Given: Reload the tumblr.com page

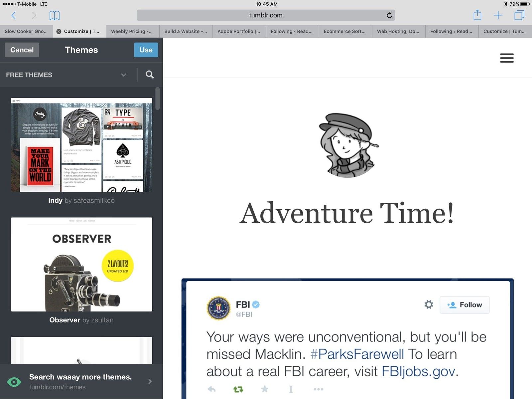Looking at the screenshot, I should 389,15.
